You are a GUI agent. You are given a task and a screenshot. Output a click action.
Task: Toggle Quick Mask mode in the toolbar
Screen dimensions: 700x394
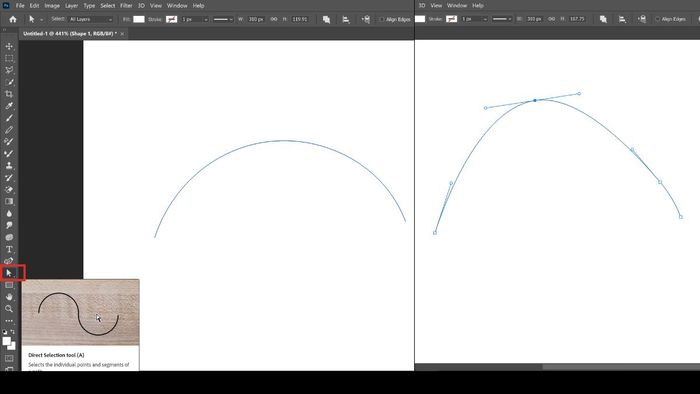tap(9, 358)
